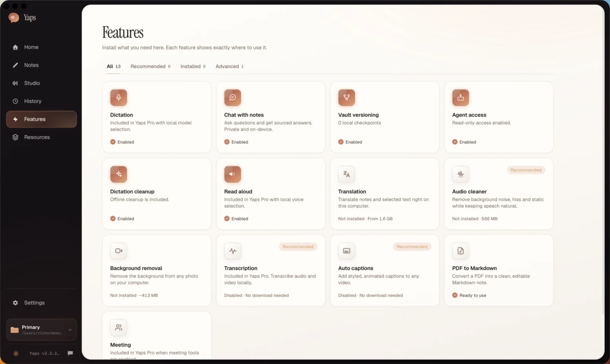Open Resources using the stacked layers icon
Viewport: 610px width, 364px height.
(15, 137)
